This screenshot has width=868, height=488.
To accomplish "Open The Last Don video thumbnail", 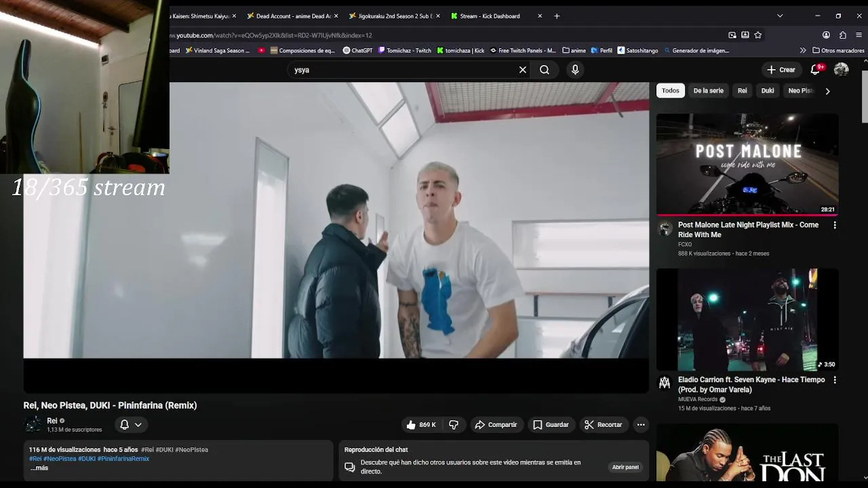I will point(747,453).
